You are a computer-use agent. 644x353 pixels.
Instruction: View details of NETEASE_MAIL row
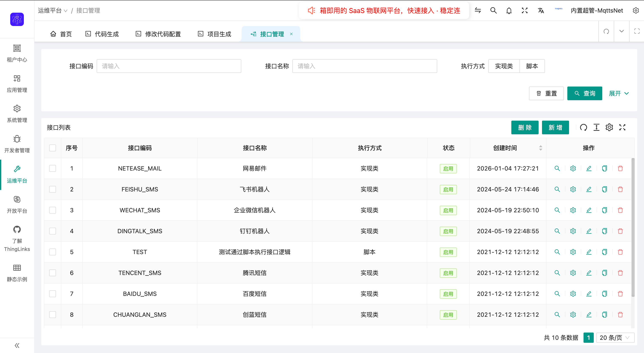(x=557, y=168)
